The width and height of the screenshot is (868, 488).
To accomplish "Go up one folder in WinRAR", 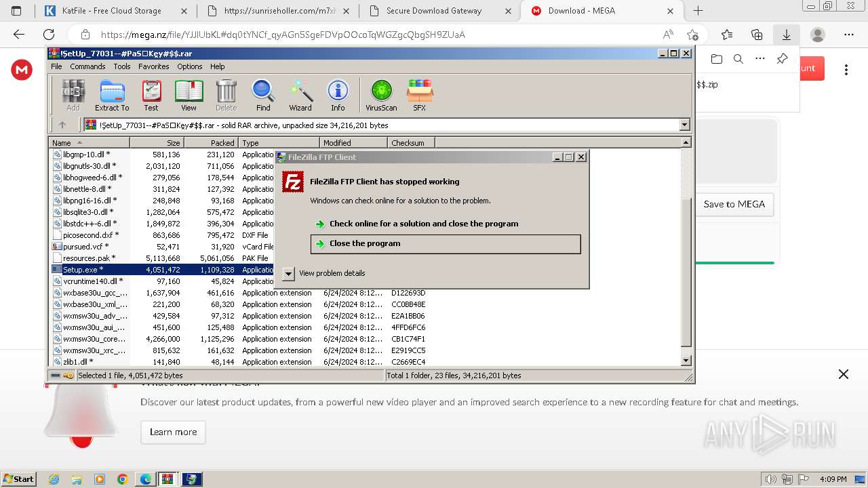I will [62, 125].
